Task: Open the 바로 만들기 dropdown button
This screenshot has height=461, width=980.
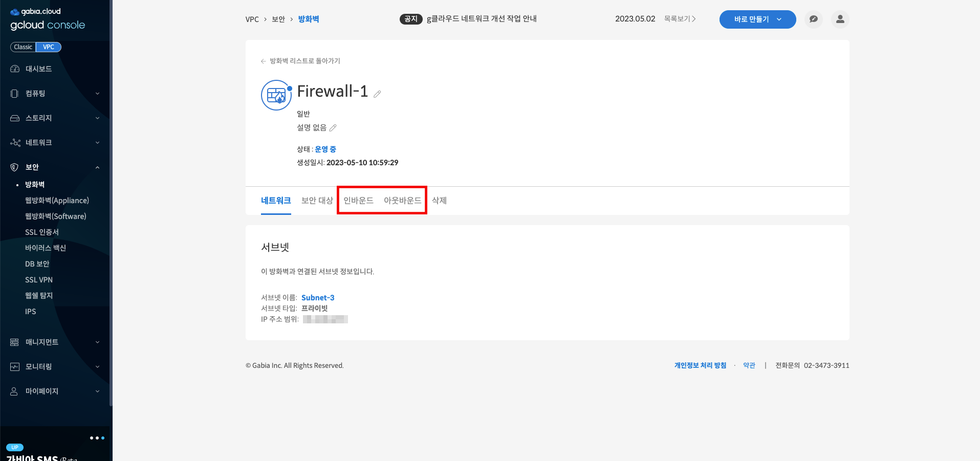Action: (x=757, y=19)
